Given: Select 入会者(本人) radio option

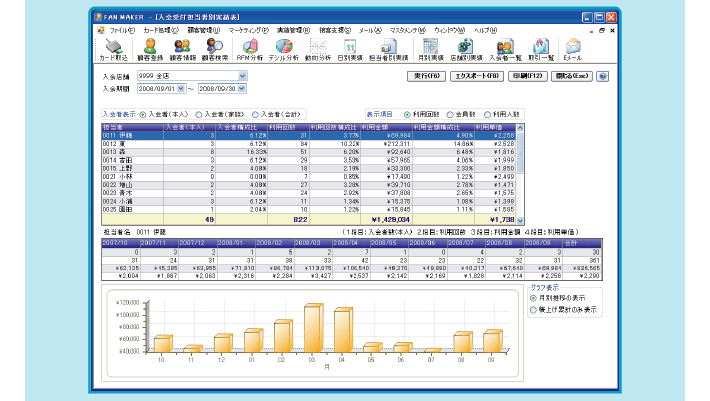Looking at the screenshot, I should pyautogui.click(x=143, y=115).
